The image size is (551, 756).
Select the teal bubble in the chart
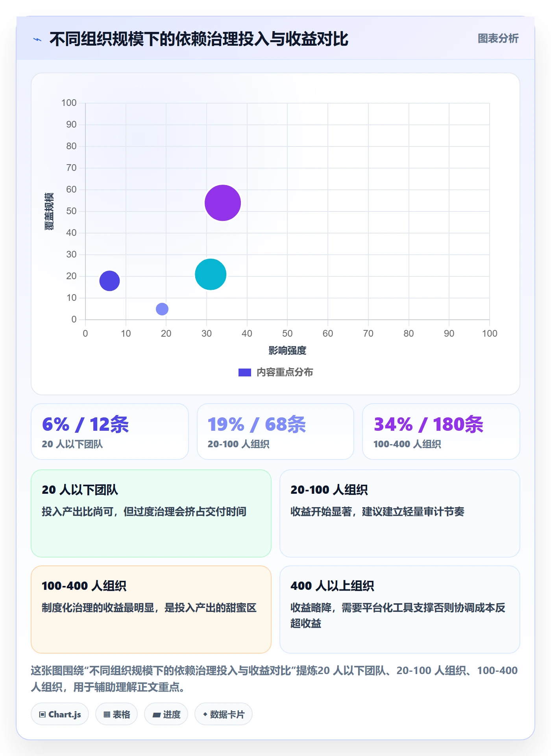pyautogui.click(x=211, y=274)
